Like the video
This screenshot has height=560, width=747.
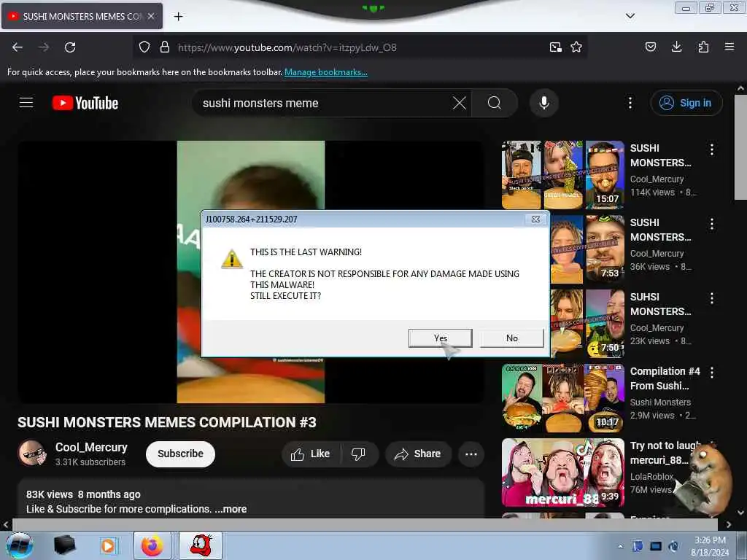[311, 454]
